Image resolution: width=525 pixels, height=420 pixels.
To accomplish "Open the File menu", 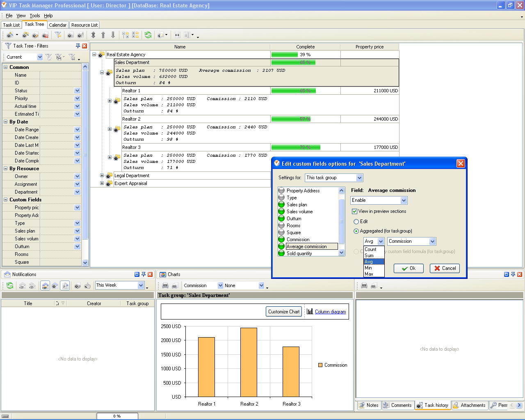I will 9,16.
